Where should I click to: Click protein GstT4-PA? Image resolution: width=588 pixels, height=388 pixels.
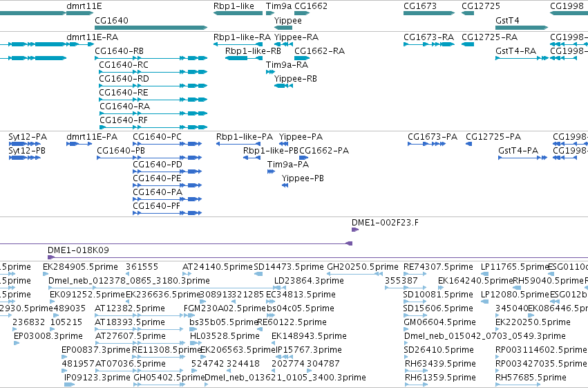518,151
